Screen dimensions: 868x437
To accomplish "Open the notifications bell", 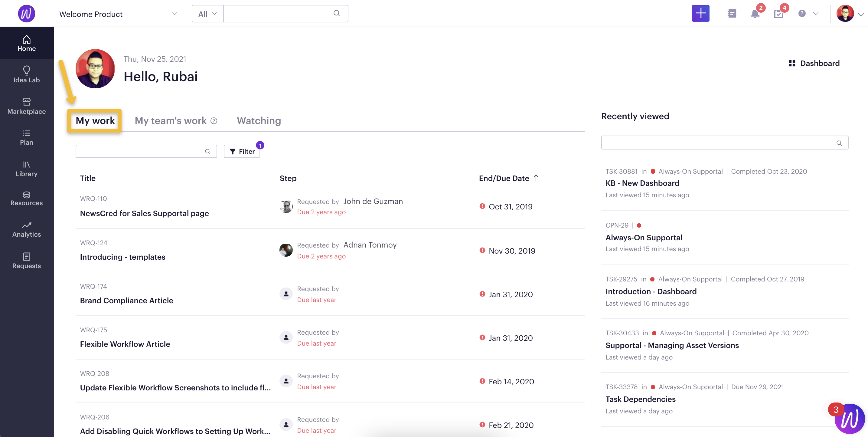I will (x=755, y=14).
